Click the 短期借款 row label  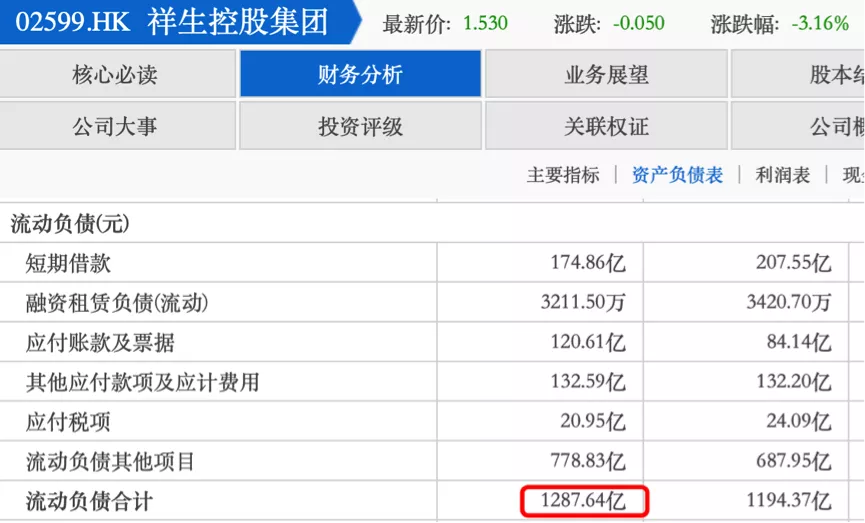coord(68,263)
